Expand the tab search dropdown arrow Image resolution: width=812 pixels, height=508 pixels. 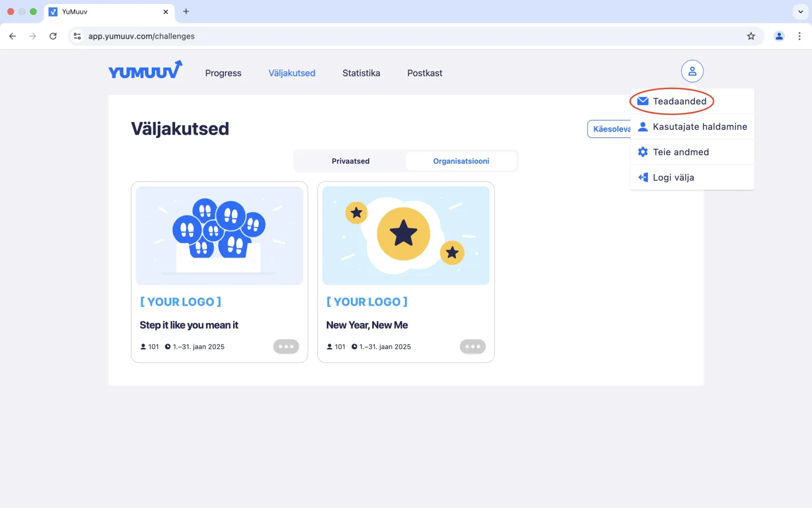point(801,11)
